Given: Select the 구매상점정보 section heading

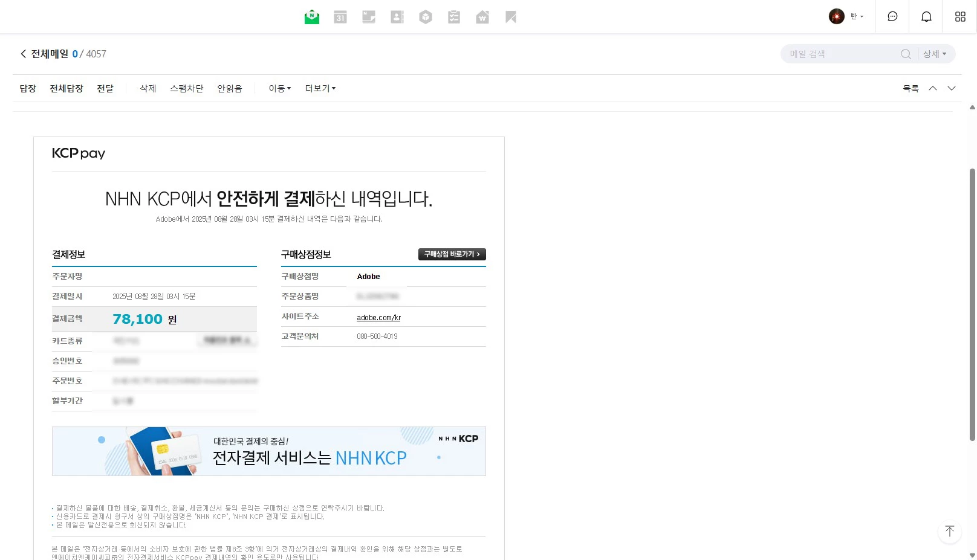Looking at the screenshot, I should [x=306, y=254].
